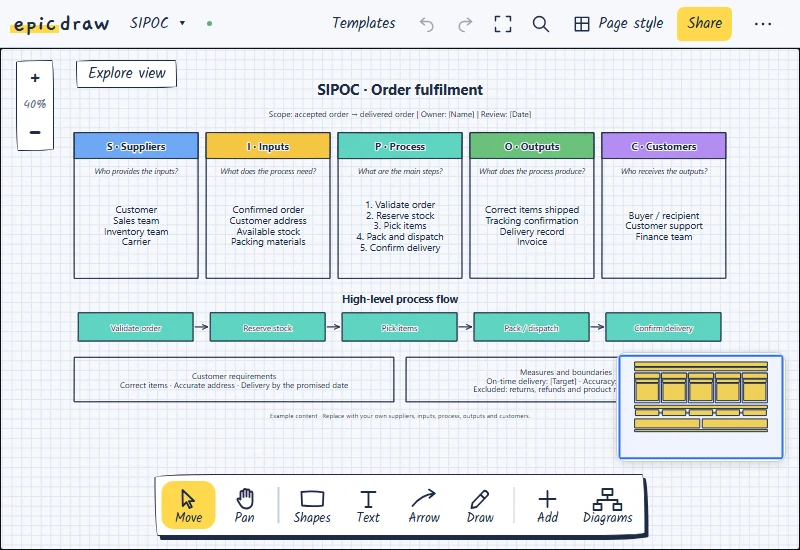Select the I · Inputs header
This screenshot has width=800, height=550.
(268, 146)
